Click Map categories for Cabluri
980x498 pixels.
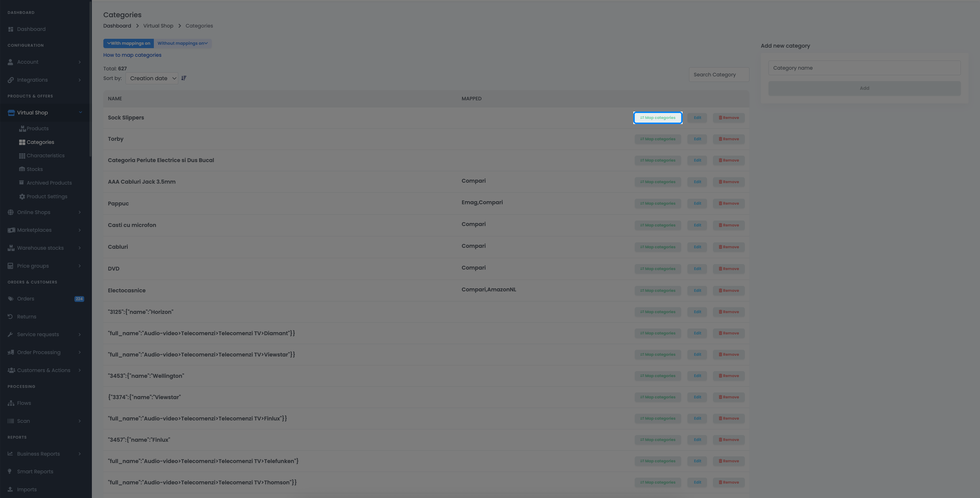(x=658, y=247)
